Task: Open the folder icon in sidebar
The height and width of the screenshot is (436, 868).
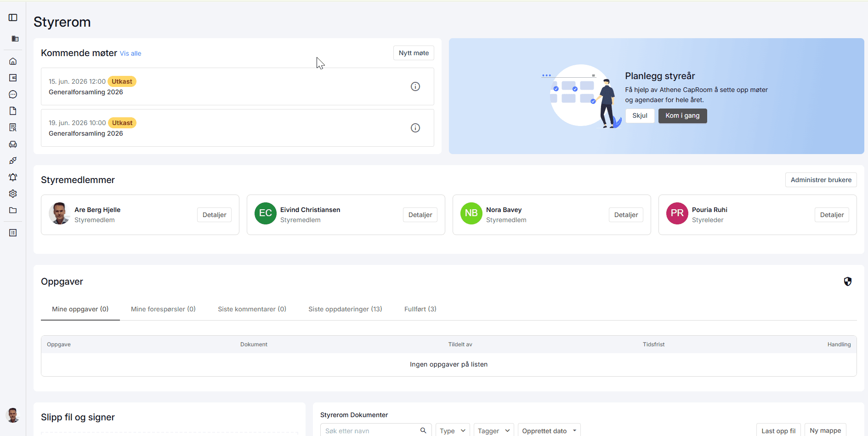Action: point(13,210)
